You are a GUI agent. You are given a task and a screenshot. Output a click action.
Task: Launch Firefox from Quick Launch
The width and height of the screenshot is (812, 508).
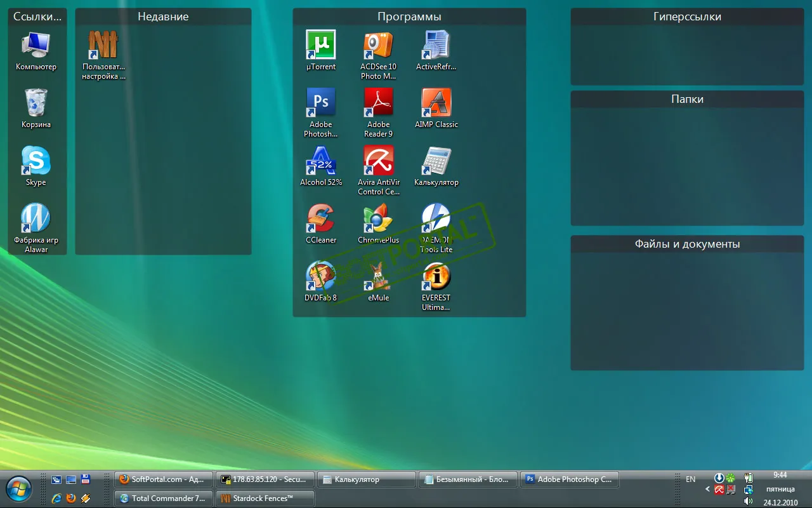(70, 498)
